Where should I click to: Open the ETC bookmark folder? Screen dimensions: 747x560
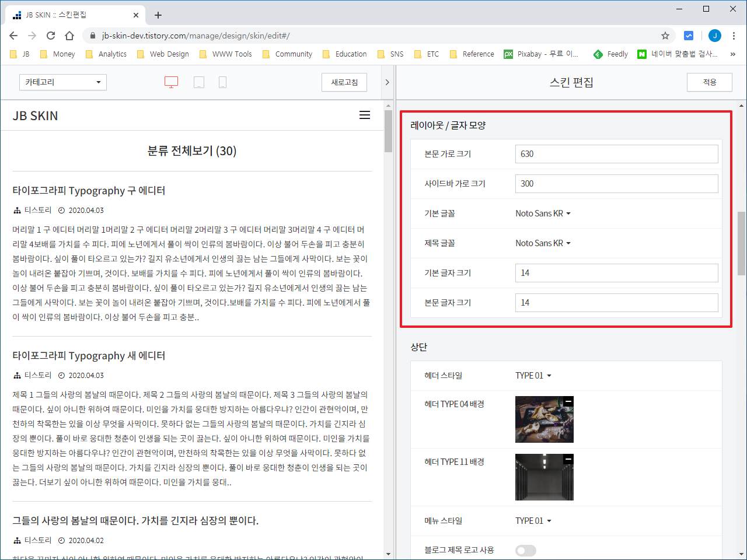pyautogui.click(x=427, y=54)
